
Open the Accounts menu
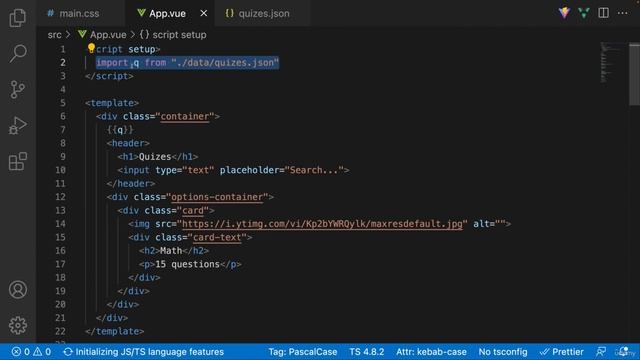tap(18, 289)
